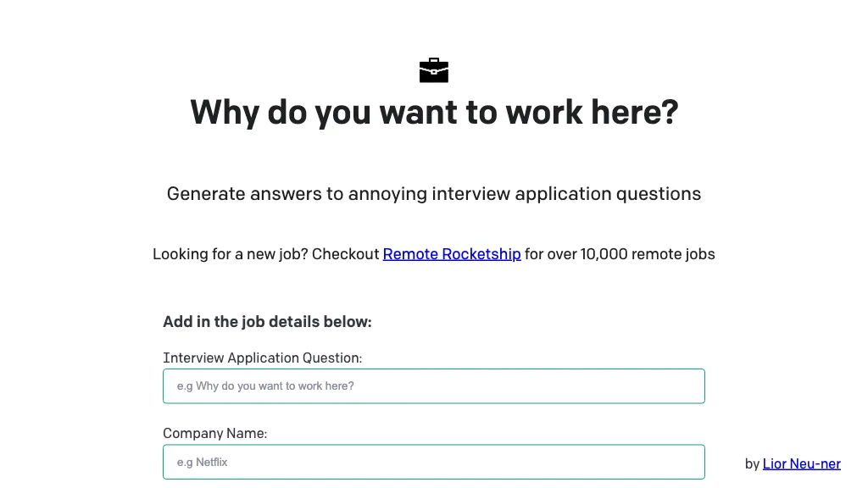The image size is (868, 488).
Task: Click the 'Why do you want to work here?' heading
Action: click(x=433, y=112)
